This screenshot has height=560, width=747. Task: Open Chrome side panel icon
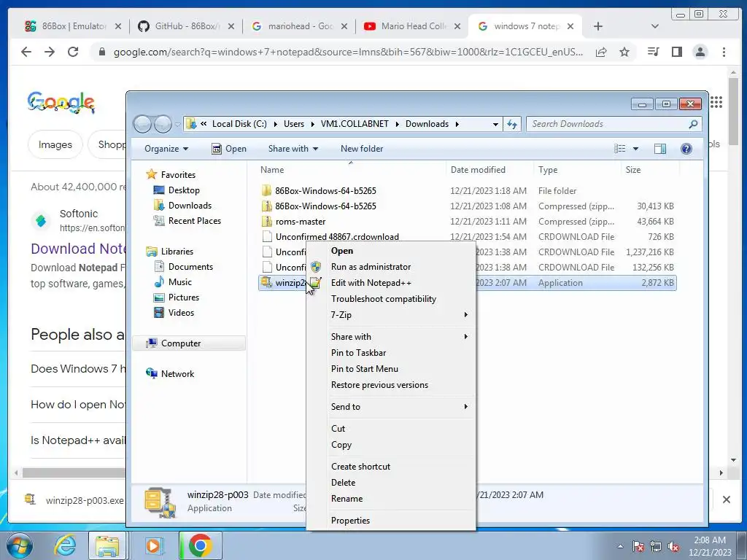tap(676, 52)
